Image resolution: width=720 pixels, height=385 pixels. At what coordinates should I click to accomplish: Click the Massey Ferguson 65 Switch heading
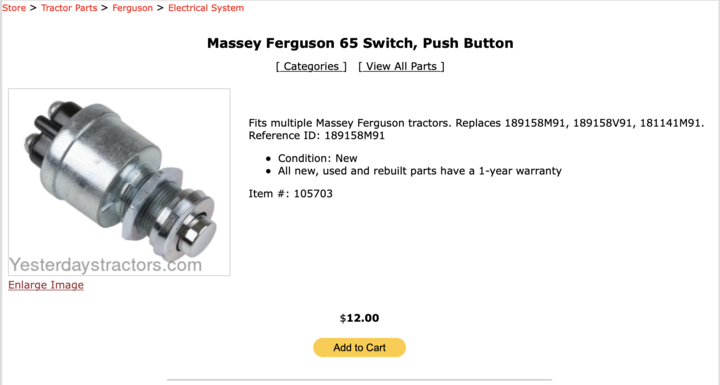[x=360, y=43]
